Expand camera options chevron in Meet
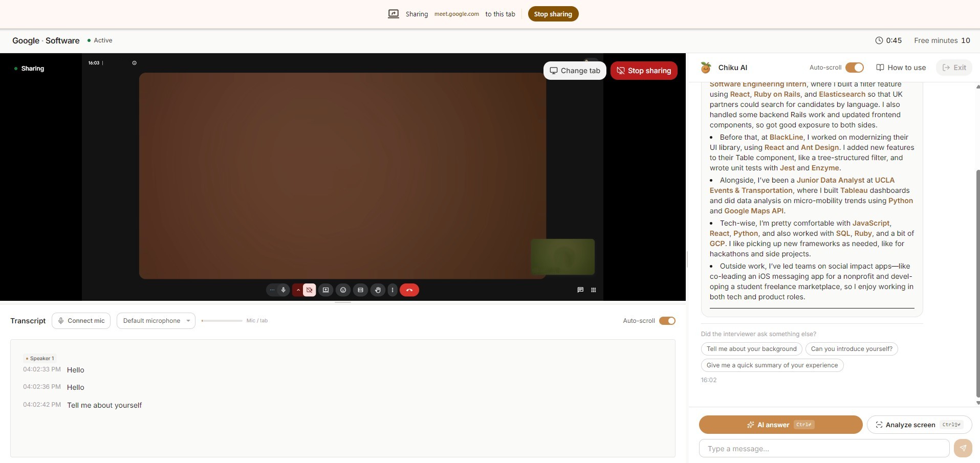 coord(298,290)
